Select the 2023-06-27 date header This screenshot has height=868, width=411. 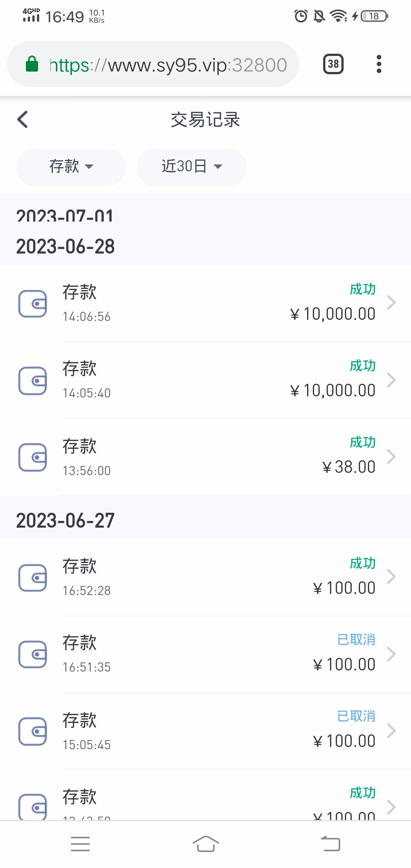point(65,520)
